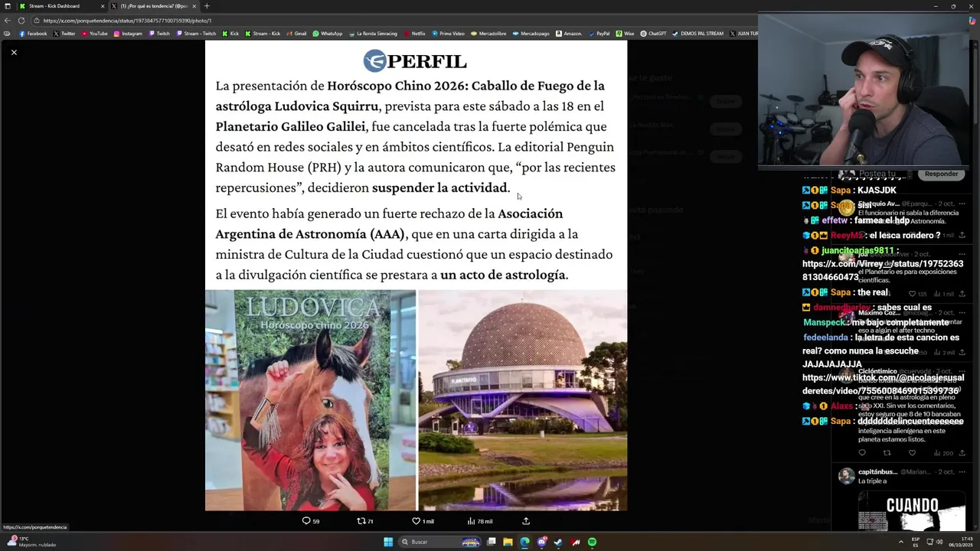This screenshot has height=551, width=980.
Task: Open Task View from the taskbar
Action: (x=491, y=542)
